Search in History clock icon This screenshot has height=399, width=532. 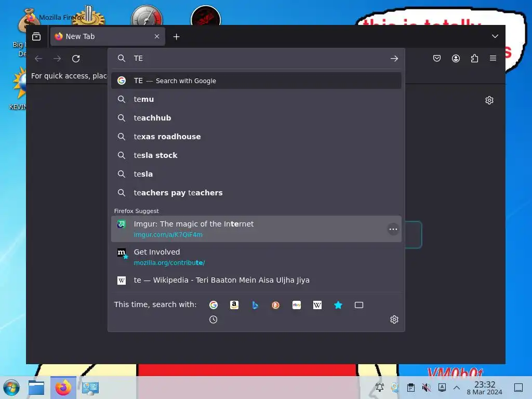(x=214, y=320)
